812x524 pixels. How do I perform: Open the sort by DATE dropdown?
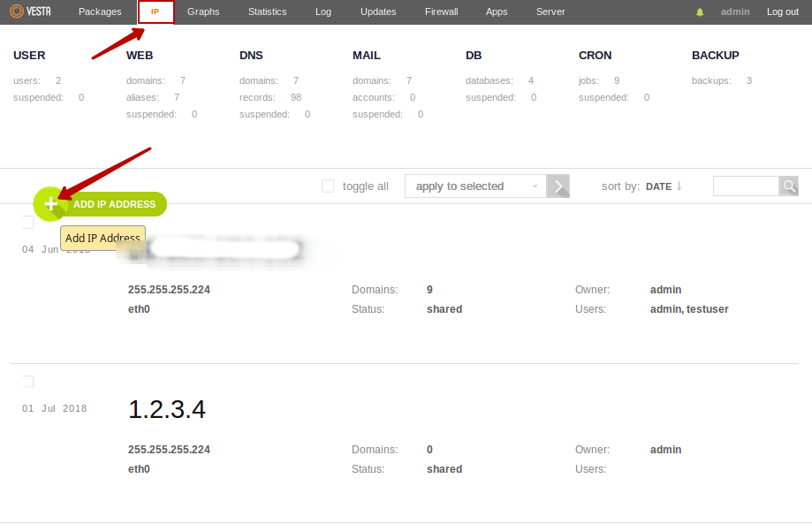pyautogui.click(x=658, y=186)
